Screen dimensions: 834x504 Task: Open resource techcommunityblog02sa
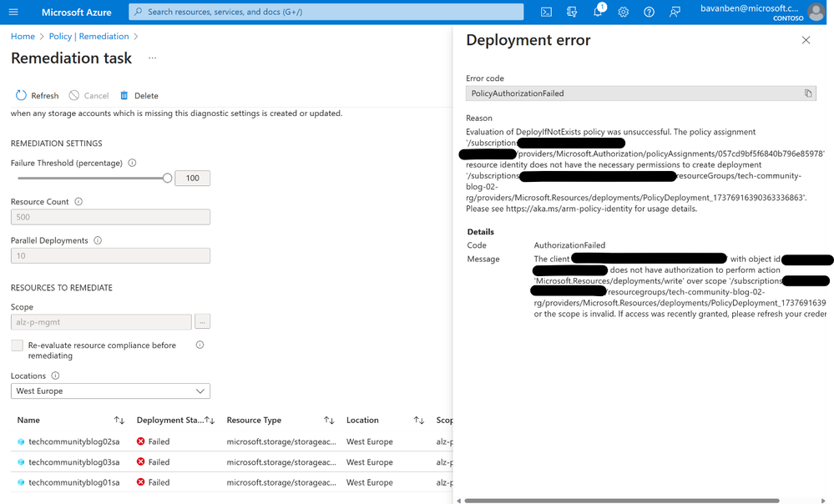[x=74, y=441]
